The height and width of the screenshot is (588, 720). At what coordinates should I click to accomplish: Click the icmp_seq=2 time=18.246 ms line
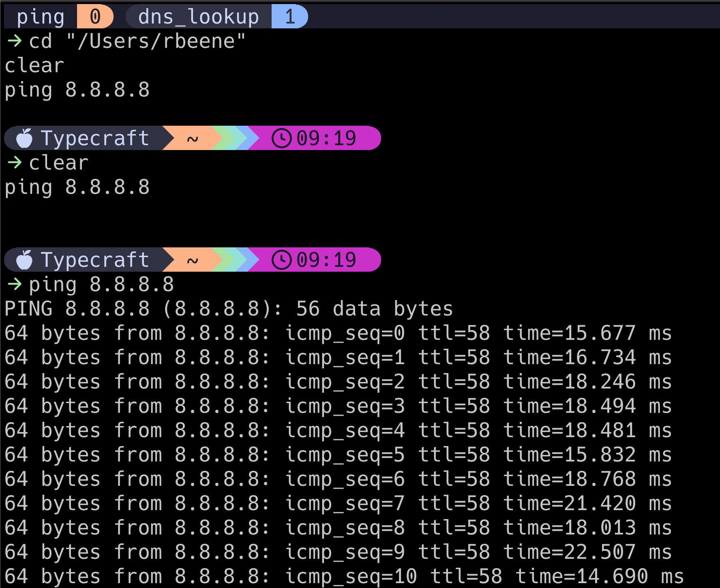(338, 382)
